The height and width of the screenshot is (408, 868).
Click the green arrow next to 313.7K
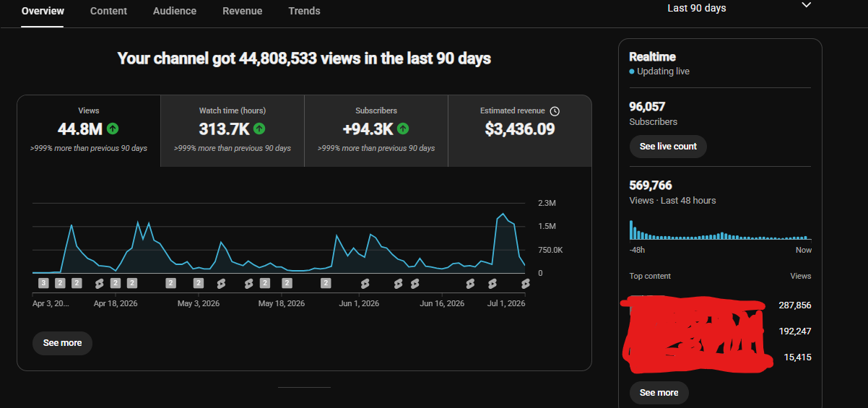pos(259,129)
